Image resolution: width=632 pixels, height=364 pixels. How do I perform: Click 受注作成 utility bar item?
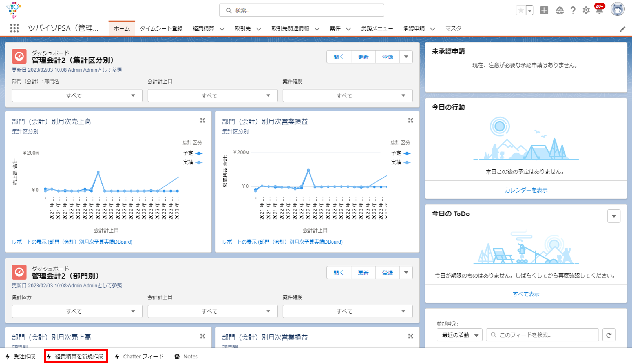pos(21,356)
